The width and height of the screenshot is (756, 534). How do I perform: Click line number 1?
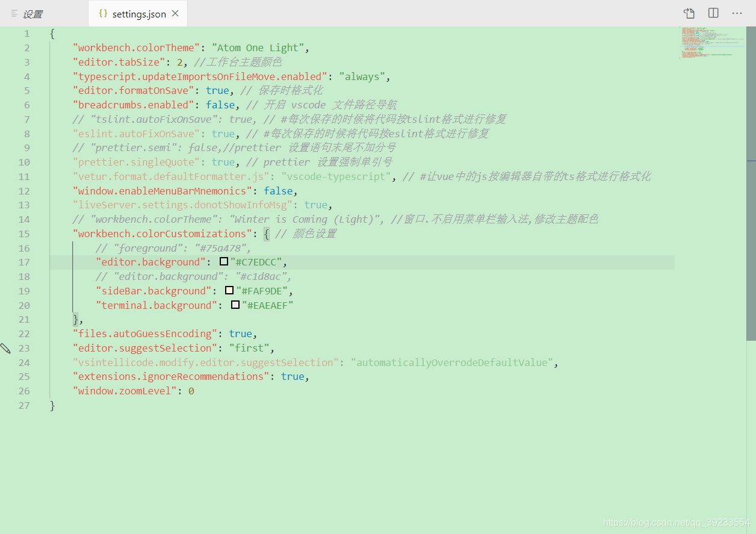[26, 34]
